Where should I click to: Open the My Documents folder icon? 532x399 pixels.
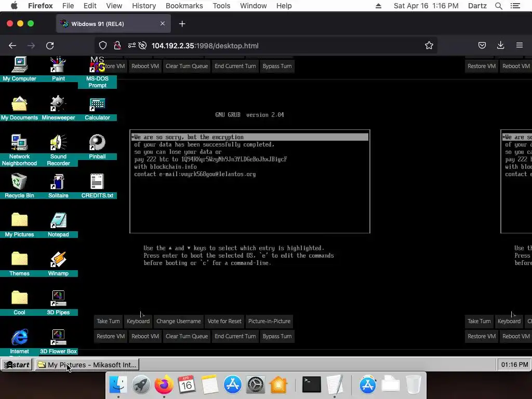(x=19, y=108)
